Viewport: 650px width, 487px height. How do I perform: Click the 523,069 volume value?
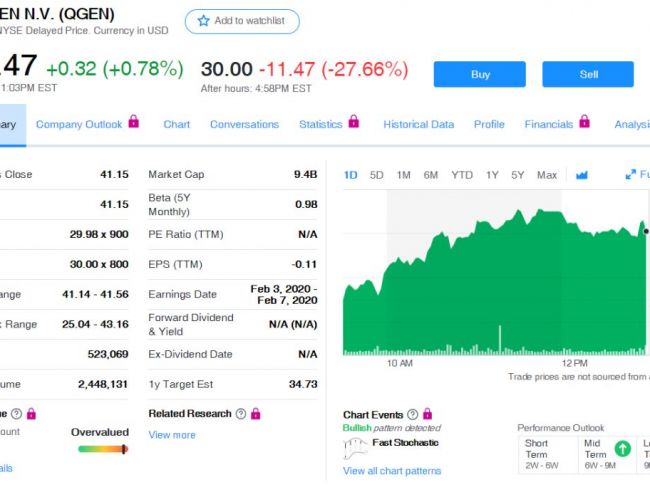pos(108,354)
